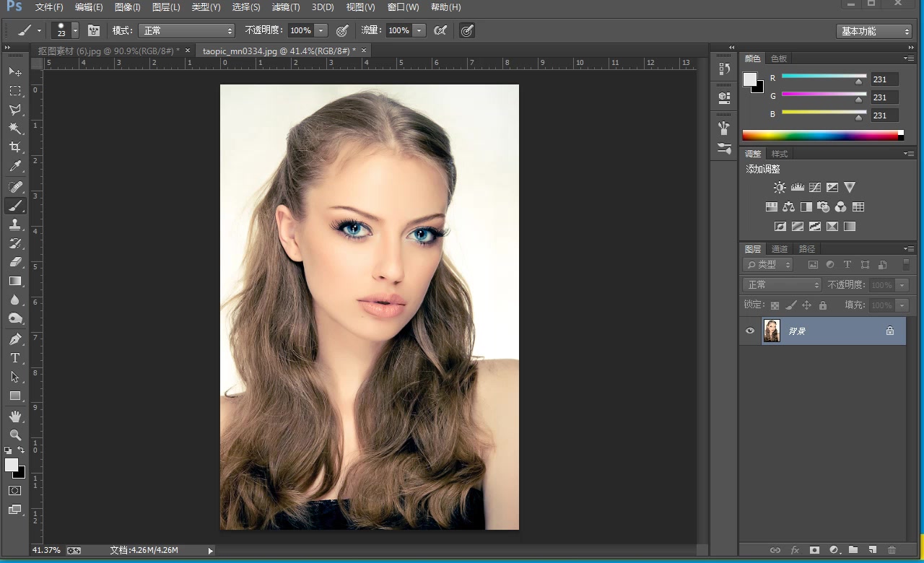Open the flow 流量 slider arrow

coord(419,30)
